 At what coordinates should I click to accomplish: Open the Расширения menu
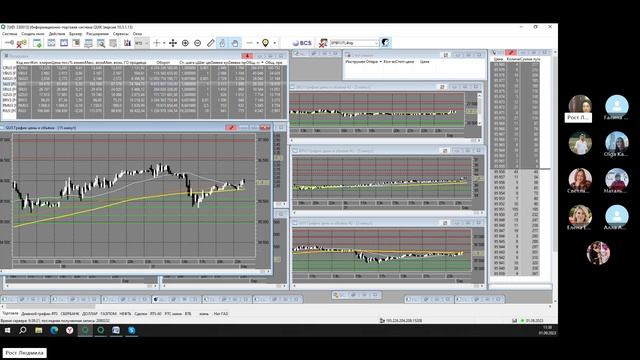click(97, 34)
